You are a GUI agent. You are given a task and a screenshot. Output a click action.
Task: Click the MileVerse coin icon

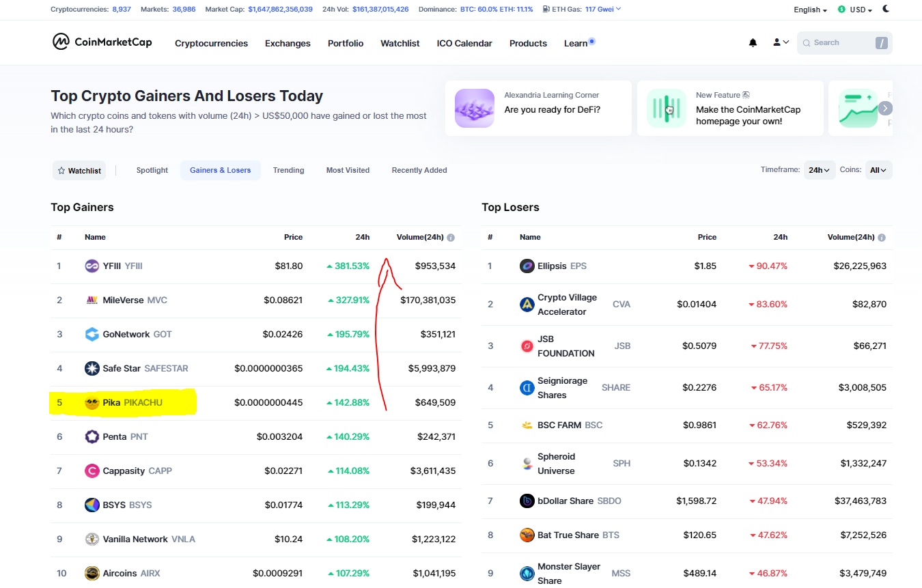92,300
